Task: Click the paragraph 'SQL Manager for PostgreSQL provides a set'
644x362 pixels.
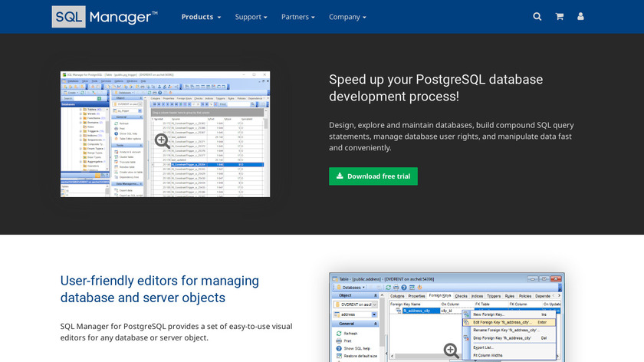Action: click(x=176, y=332)
